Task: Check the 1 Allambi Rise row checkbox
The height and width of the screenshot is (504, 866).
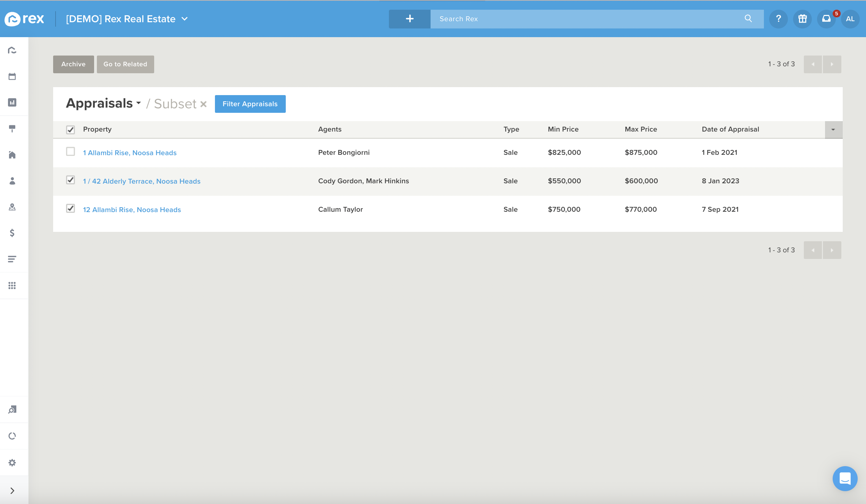Action: pyautogui.click(x=70, y=152)
